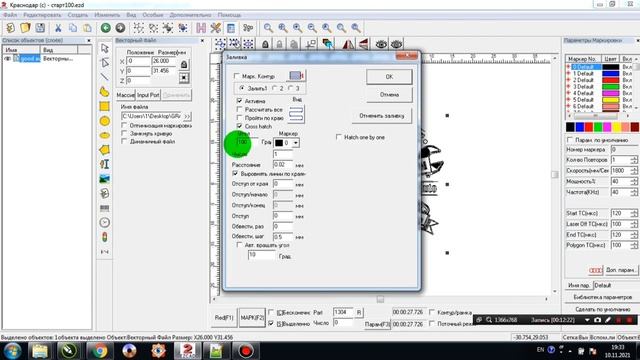Select the text tool in the left toolbar
Screen dimensions: 640x360
(104, 164)
